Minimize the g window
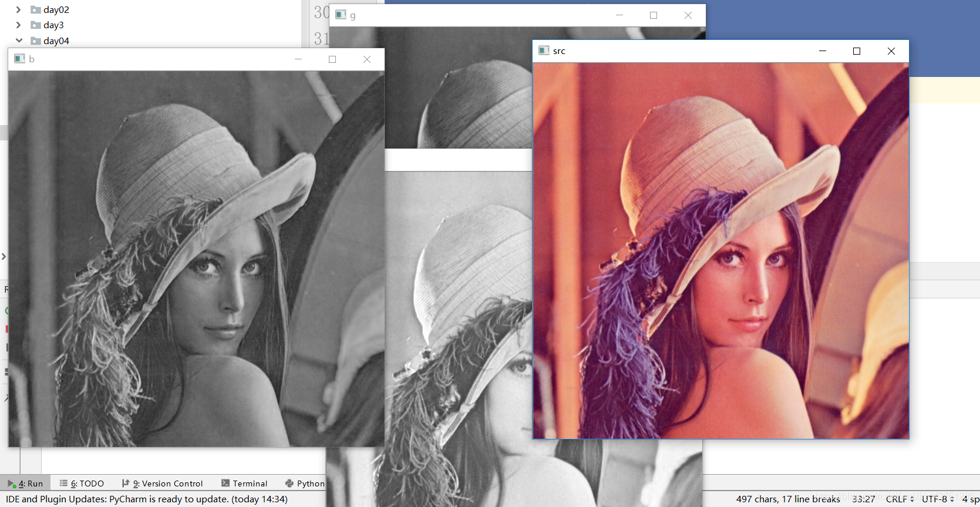Viewport: 980px width, 507px height. tap(619, 15)
